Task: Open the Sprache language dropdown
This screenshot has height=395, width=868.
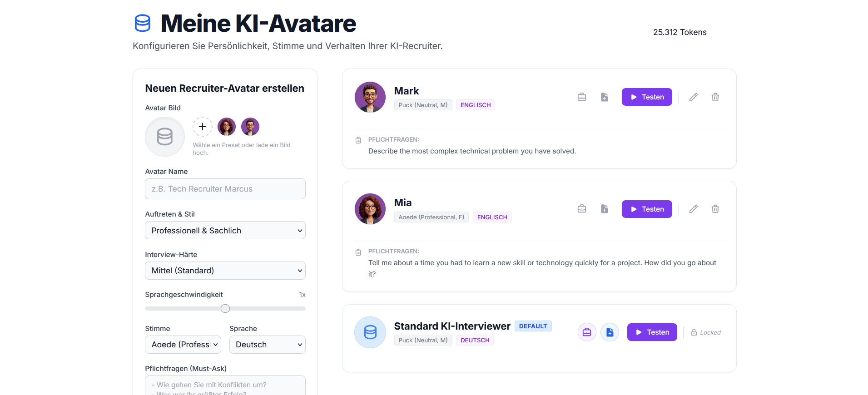Action: click(268, 345)
